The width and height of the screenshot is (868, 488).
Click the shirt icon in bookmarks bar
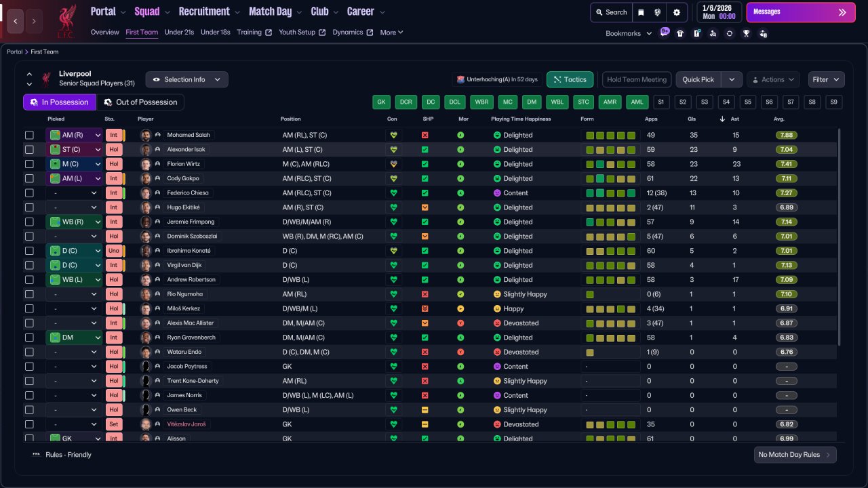(x=680, y=33)
